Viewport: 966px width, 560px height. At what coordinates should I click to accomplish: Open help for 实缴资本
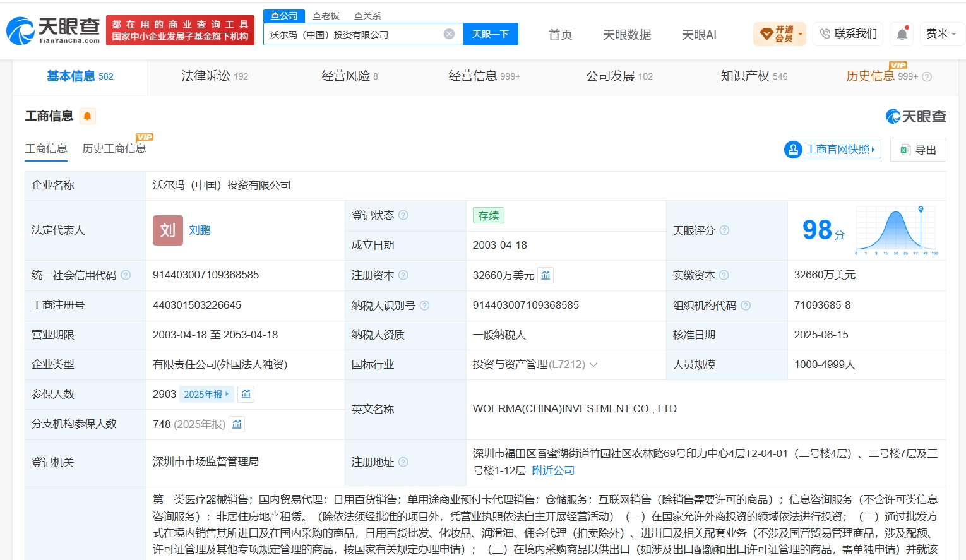[x=724, y=275]
